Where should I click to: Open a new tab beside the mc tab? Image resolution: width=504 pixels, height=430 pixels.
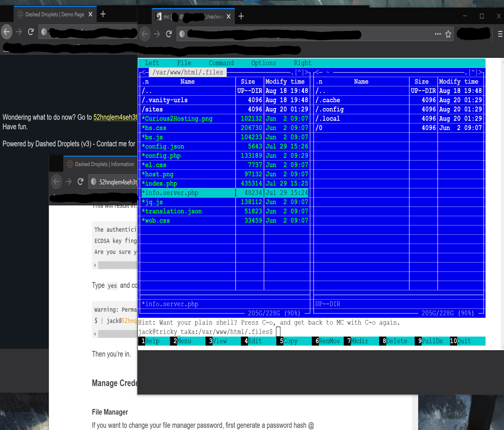coord(241,16)
